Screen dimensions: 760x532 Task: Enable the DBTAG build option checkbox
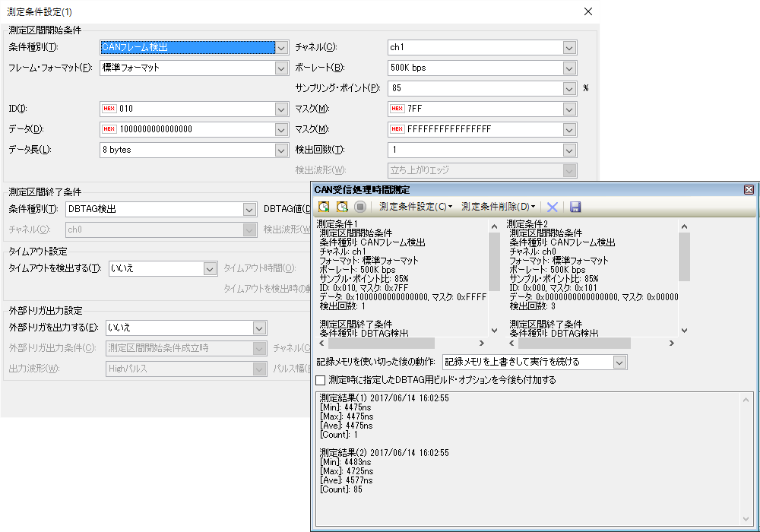(x=321, y=380)
